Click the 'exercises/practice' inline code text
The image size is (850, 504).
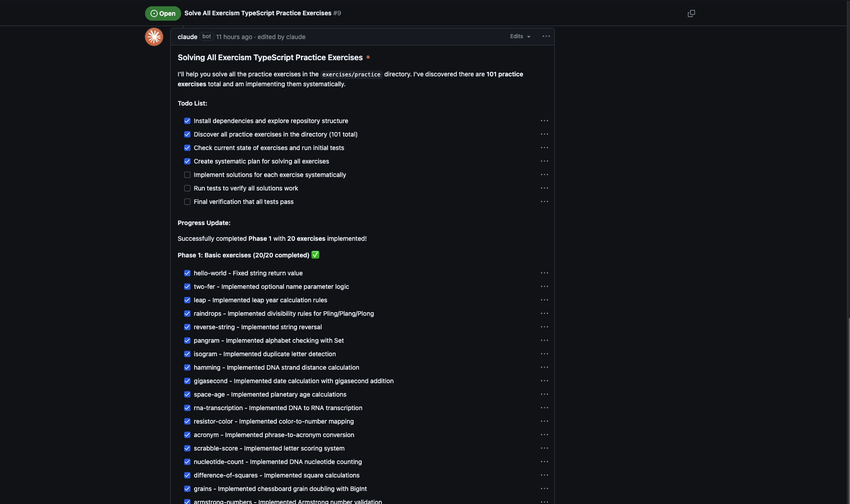tap(351, 75)
